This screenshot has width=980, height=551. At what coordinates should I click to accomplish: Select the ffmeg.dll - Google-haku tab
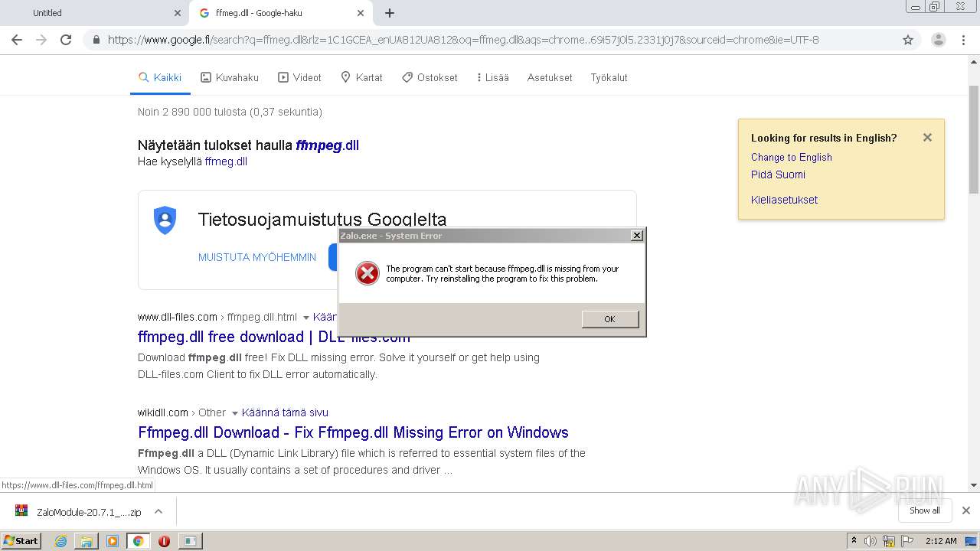coord(281,13)
